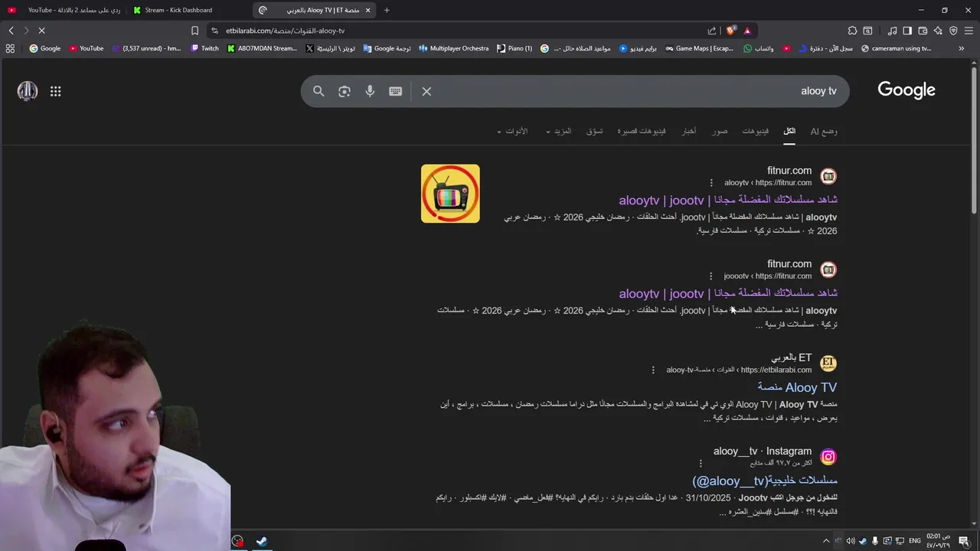Open three-dot menu for first fitnur result
Screen dimensions: 980x551
[711, 183]
